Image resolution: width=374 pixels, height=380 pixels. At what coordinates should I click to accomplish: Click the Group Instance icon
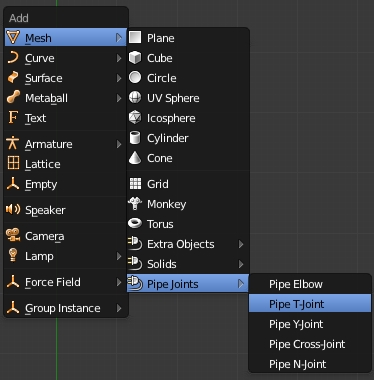[13, 307]
